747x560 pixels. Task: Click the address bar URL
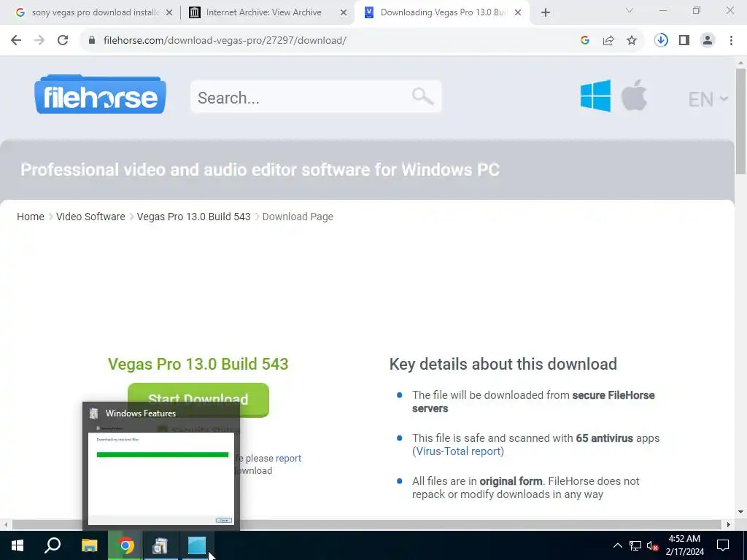coord(225,41)
